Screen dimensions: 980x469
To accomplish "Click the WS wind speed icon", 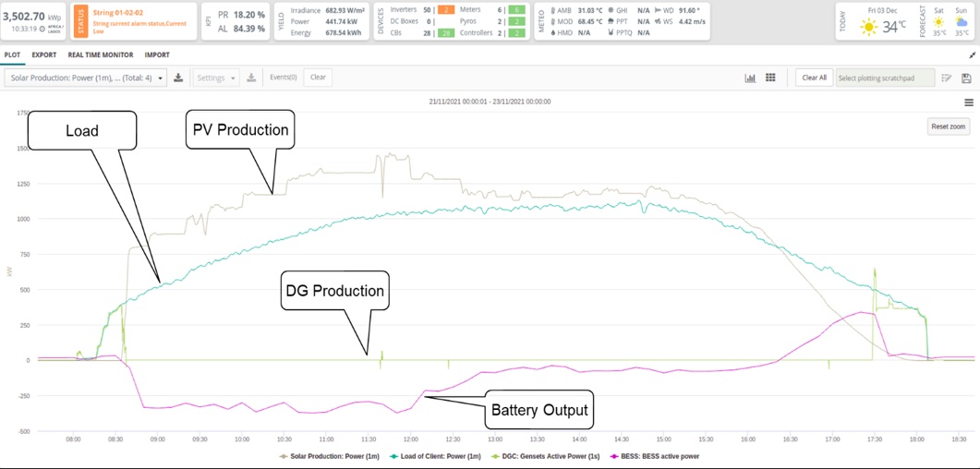I will click(x=658, y=21).
